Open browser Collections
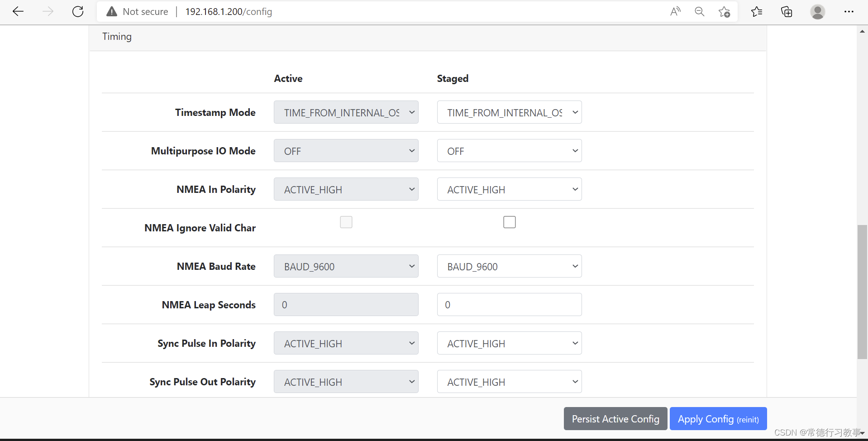 (x=787, y=12)
